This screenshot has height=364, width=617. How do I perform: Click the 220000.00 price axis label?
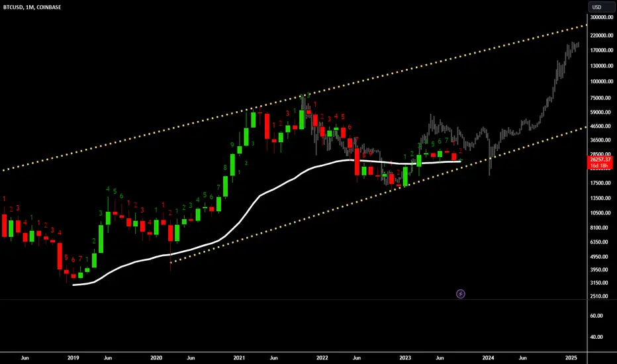(602, 36)
